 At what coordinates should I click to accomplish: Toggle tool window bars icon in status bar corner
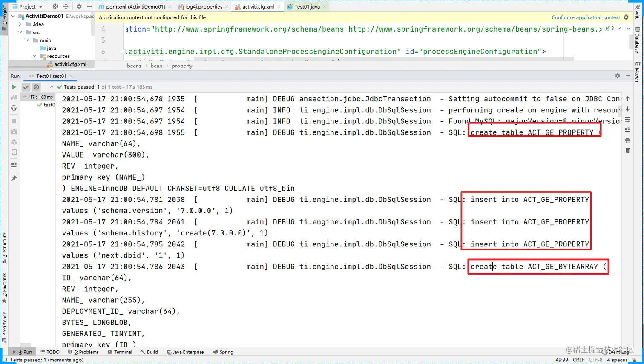coord(5,360)
